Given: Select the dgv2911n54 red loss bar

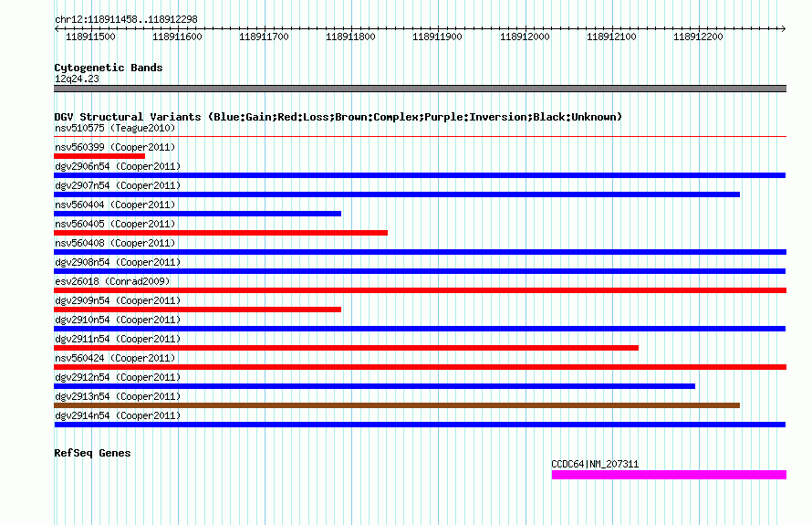Looking at the screenshot, I should point(346,348).
